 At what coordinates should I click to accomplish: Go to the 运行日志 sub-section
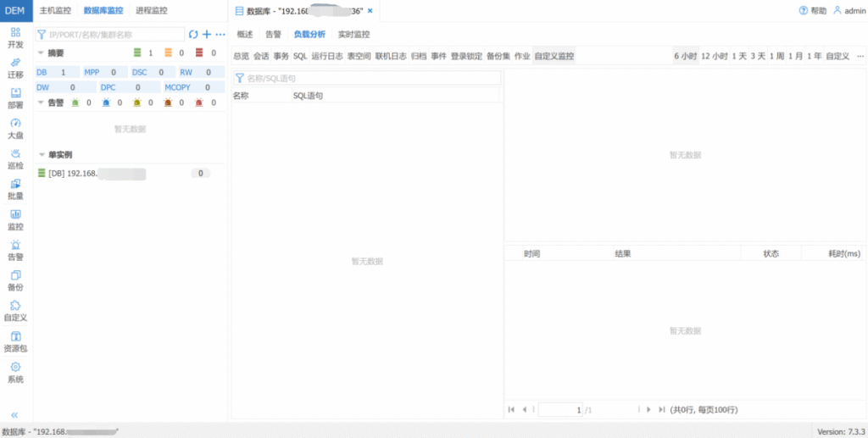pyautogui.click(x=326, y=56)
